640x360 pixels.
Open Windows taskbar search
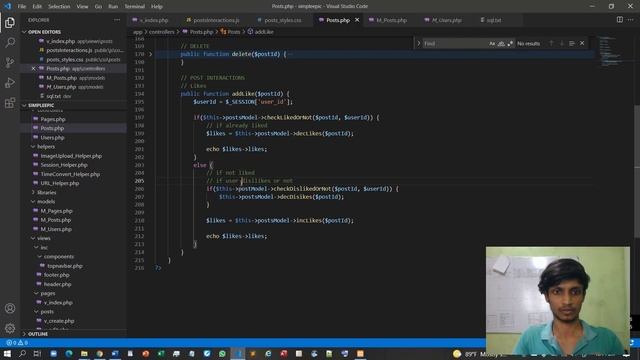point(22,353)
